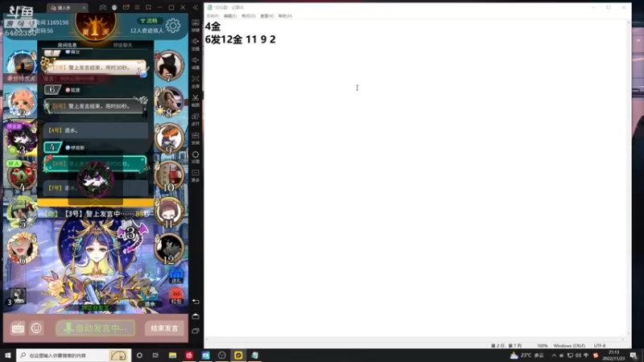Click the Notepad text line '4金'

point(213,27)
